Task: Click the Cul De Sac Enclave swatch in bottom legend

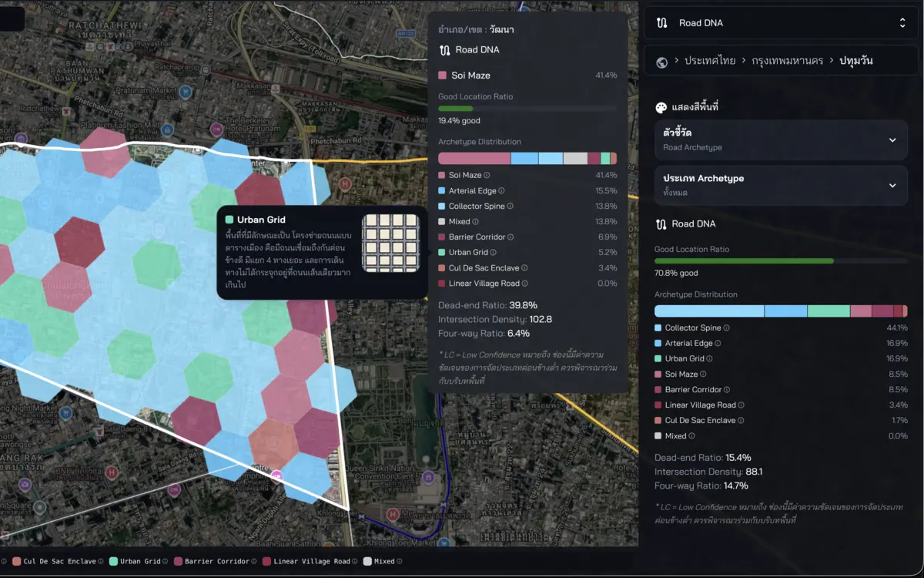Action: [x=17, y=562]
